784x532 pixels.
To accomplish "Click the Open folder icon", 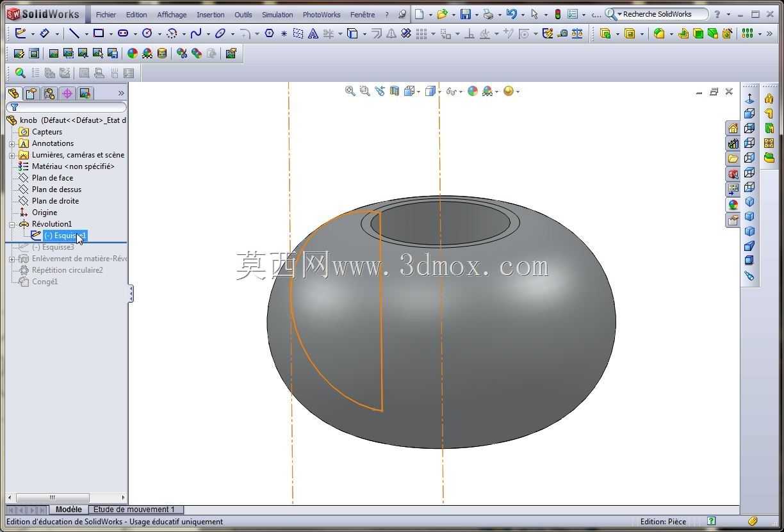I will 442,14.
